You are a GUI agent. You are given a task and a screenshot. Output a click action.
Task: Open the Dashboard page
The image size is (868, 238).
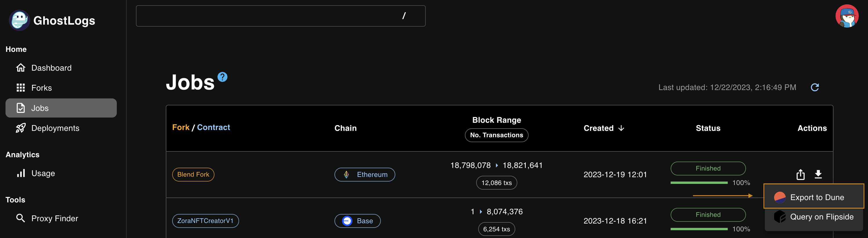tap(51, 68)
